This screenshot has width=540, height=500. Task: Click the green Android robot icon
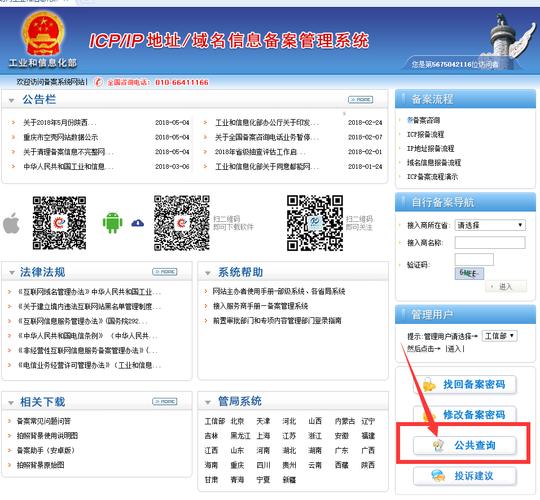[x=113, y=222]
